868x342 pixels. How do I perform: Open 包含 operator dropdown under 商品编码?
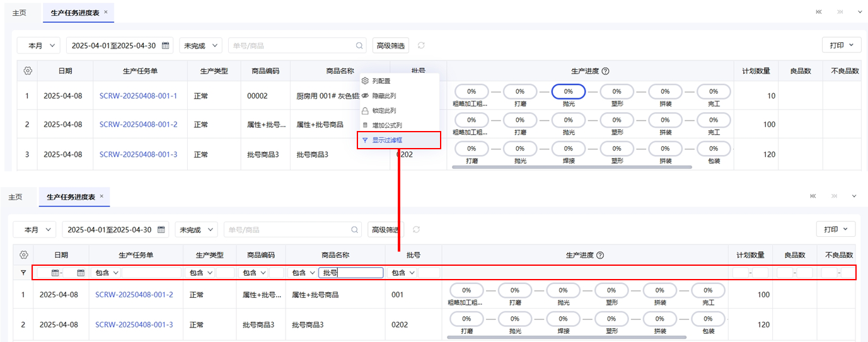(x=255, y=273)
